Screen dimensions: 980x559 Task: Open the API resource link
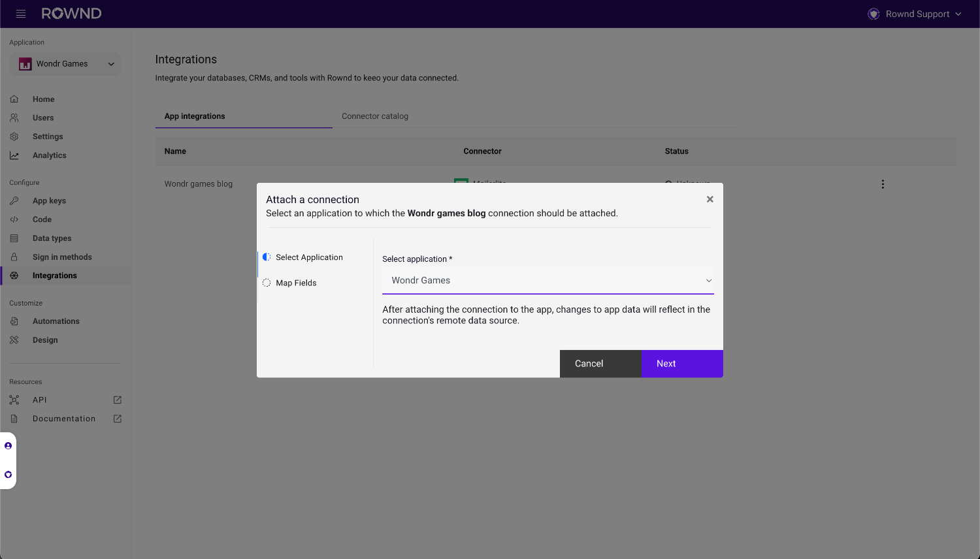pyautogui.click(x=40, y=400)
